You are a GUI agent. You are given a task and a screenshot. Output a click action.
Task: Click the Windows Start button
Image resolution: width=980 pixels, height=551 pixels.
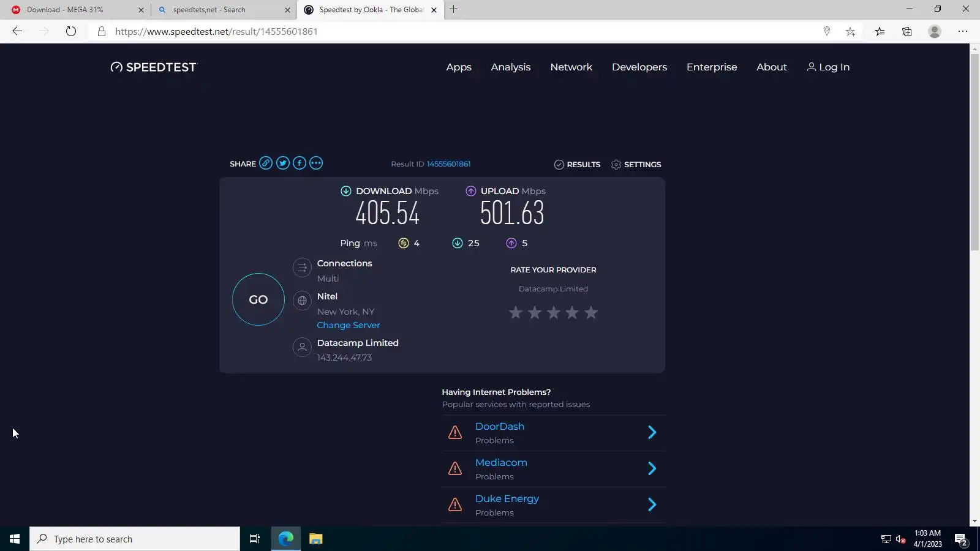pyautogui.click(x=15, y=539)
